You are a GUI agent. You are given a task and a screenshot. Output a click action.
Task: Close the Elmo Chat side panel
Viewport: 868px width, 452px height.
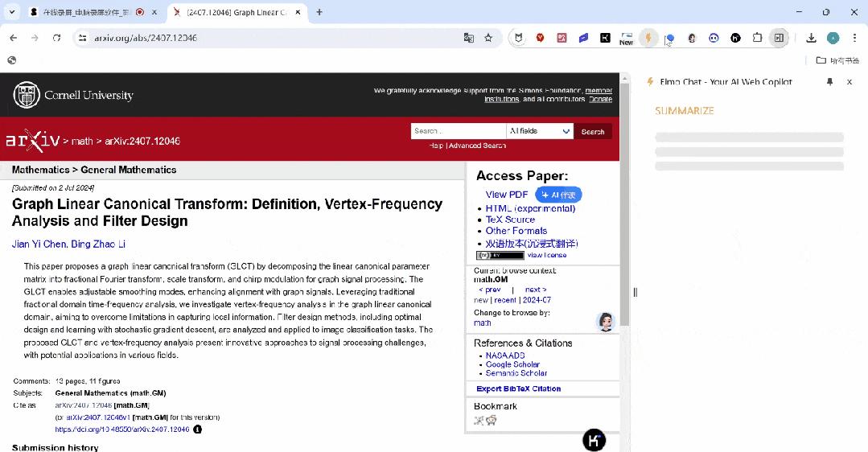tap(849, 82)
